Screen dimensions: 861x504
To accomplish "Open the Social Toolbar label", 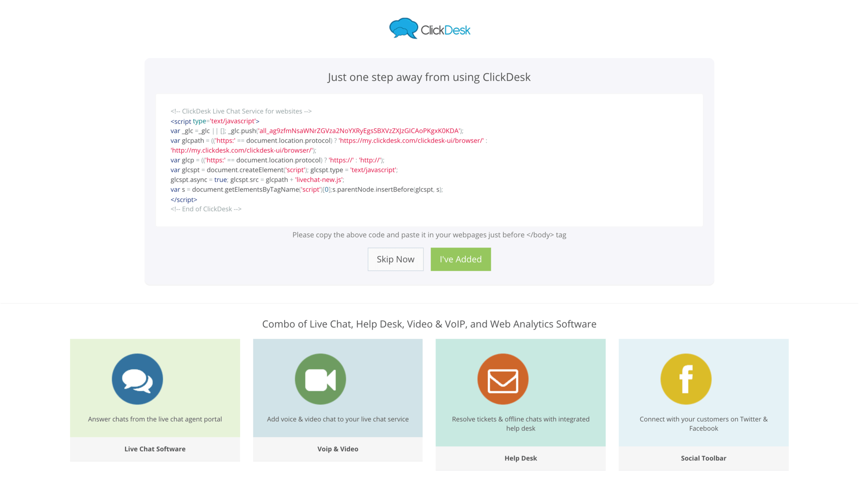I will [x=703, y=458].
